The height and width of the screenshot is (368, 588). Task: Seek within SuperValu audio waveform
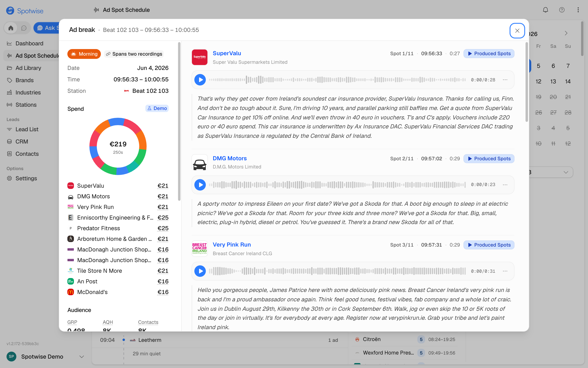(x=337, y=80)
